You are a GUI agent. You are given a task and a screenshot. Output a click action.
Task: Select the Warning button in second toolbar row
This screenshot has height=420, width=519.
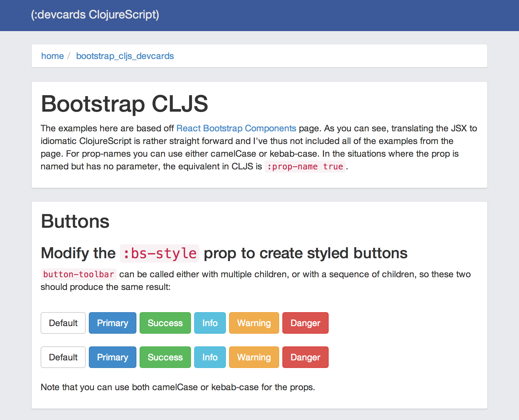(254, 357)
